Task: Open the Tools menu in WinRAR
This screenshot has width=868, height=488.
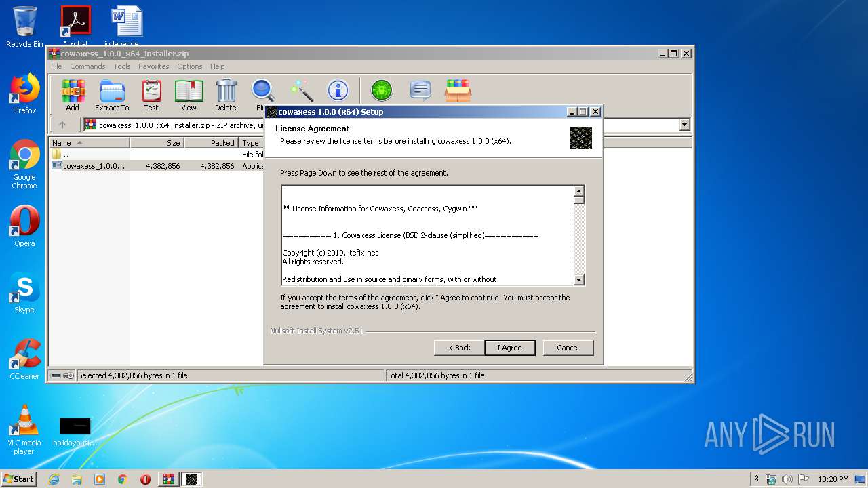Action: pyautogui.click(x=122, y=66)
